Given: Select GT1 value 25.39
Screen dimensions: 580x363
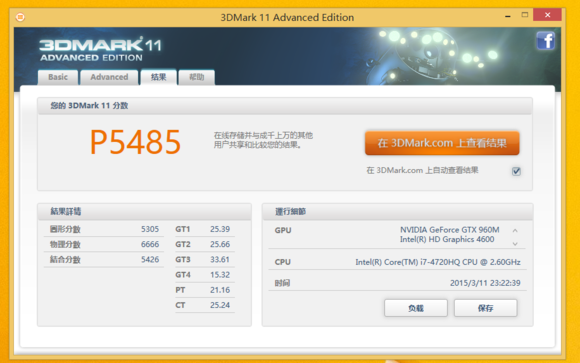Looking at the screenshot, I should 220,229.
